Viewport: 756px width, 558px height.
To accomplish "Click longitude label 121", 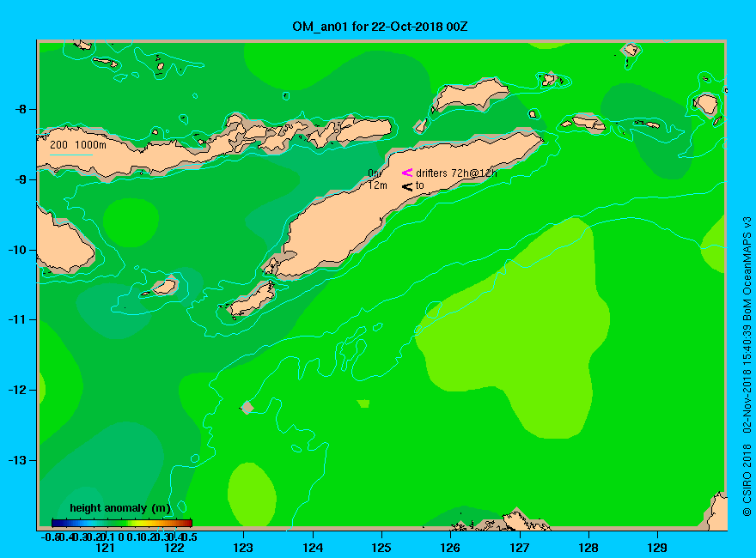I will coord(105,548).
